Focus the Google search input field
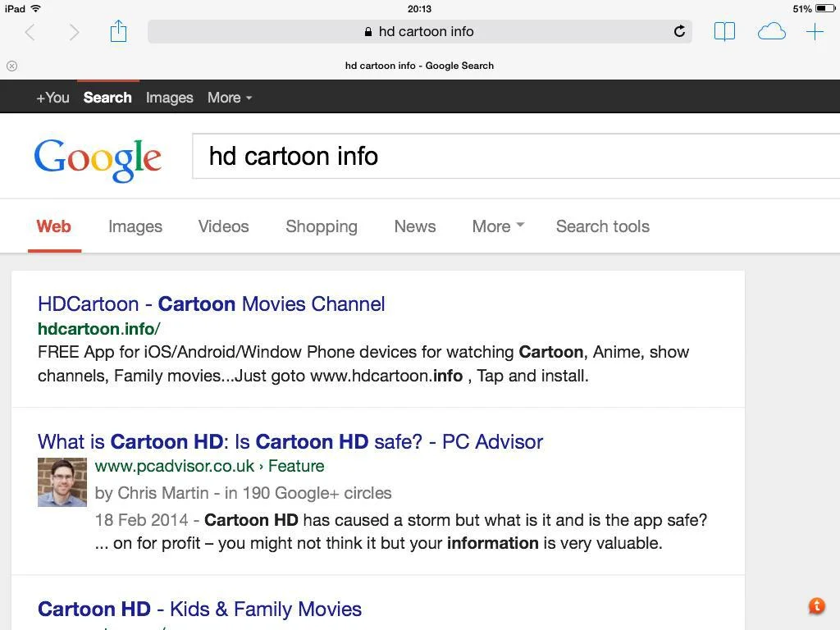 tap(516, 156)
